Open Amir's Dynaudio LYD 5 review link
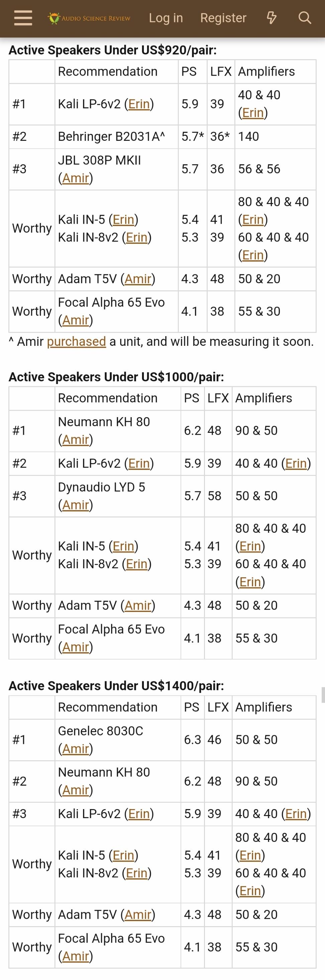325x980 pixels. [x=75, y=505]
